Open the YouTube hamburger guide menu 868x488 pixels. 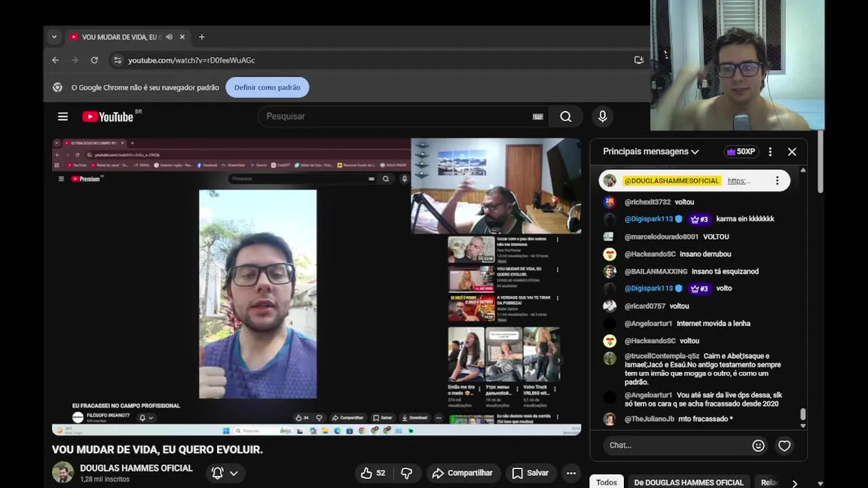pyautogui.click(x=63, y=117)
